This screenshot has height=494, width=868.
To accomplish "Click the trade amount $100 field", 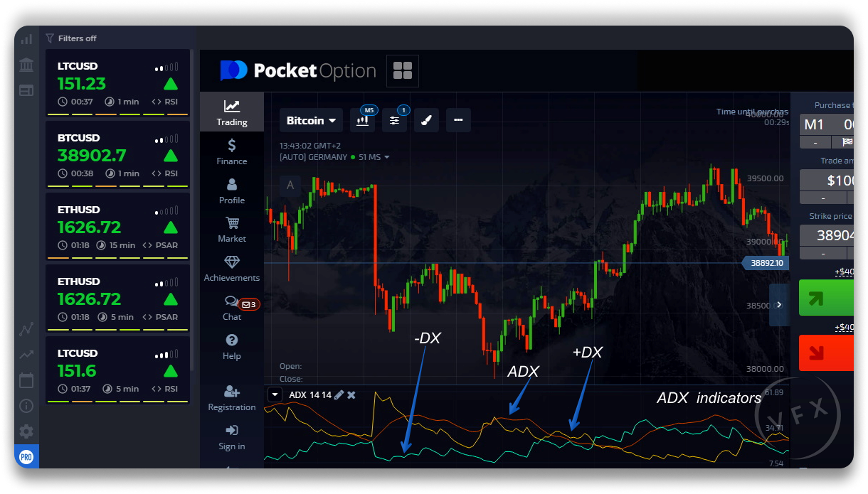I will pos(827,180).
